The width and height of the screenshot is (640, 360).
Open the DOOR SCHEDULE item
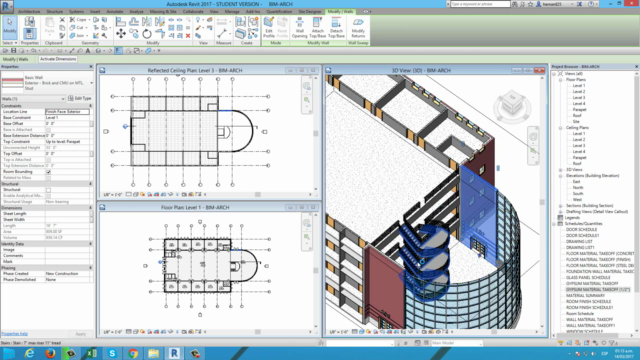coord(581,229)
